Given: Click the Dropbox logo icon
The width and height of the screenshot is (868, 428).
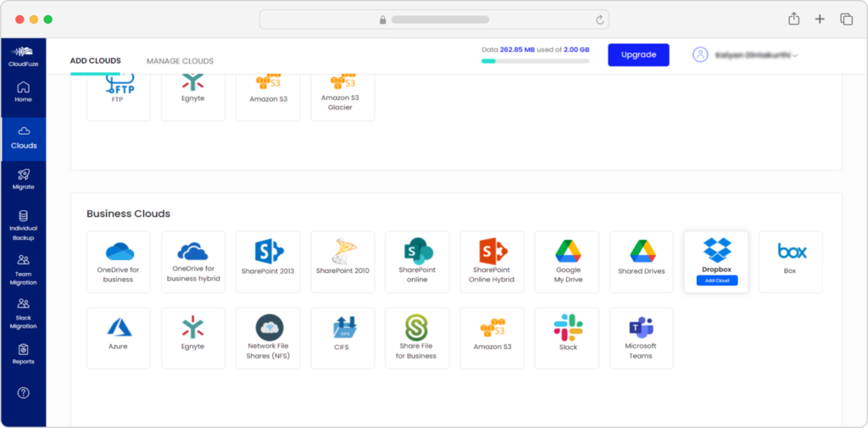Looking at the screenshot, I should coord(717,250).
